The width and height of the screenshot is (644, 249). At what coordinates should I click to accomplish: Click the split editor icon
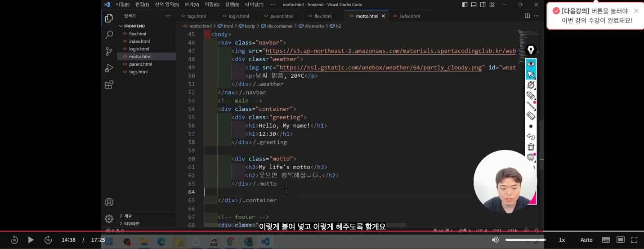(527, 16)
